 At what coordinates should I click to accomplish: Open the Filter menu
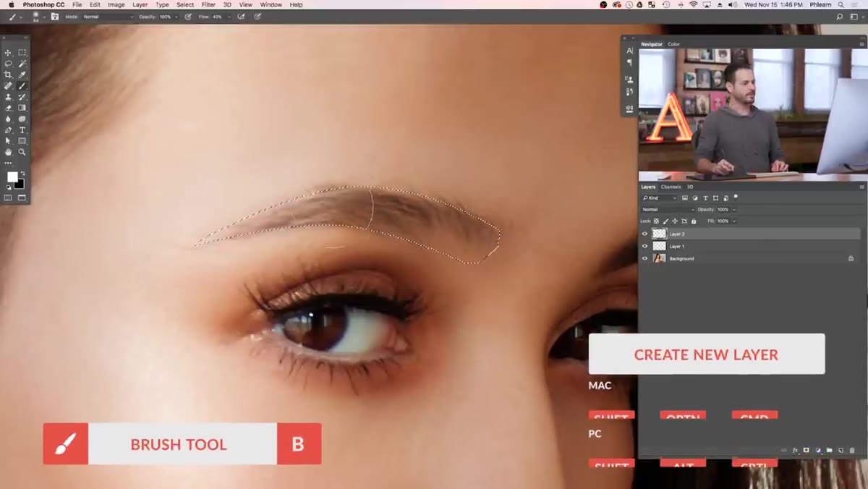(x=208, y=4)
